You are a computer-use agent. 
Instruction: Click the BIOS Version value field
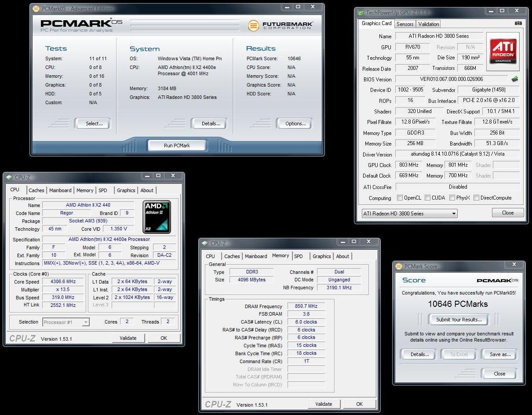451,79
